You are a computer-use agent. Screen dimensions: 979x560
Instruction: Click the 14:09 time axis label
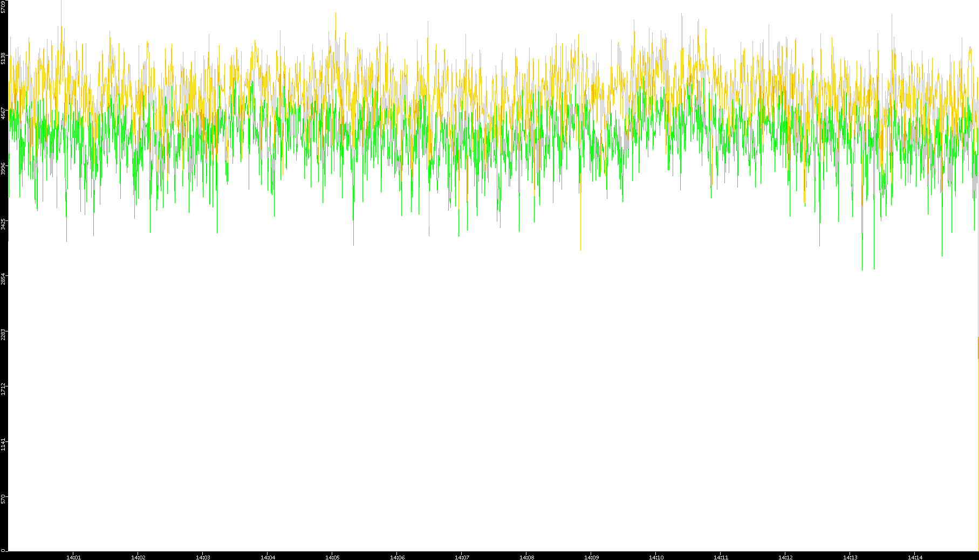[x=591, y=557]
